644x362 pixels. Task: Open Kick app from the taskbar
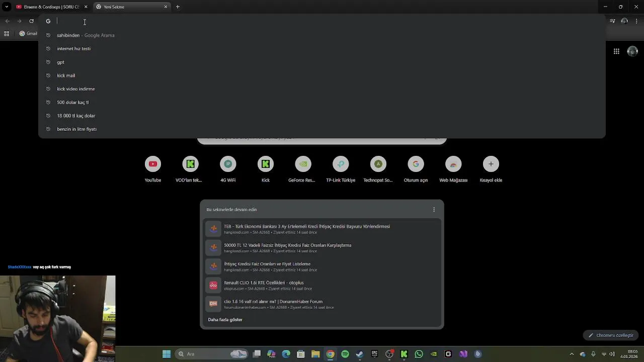click(404, 354)
